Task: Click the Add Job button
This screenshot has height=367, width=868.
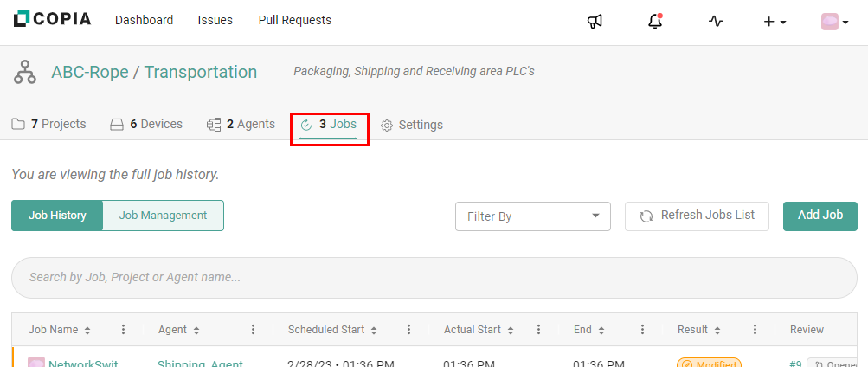Action: [x=820, y=216]
